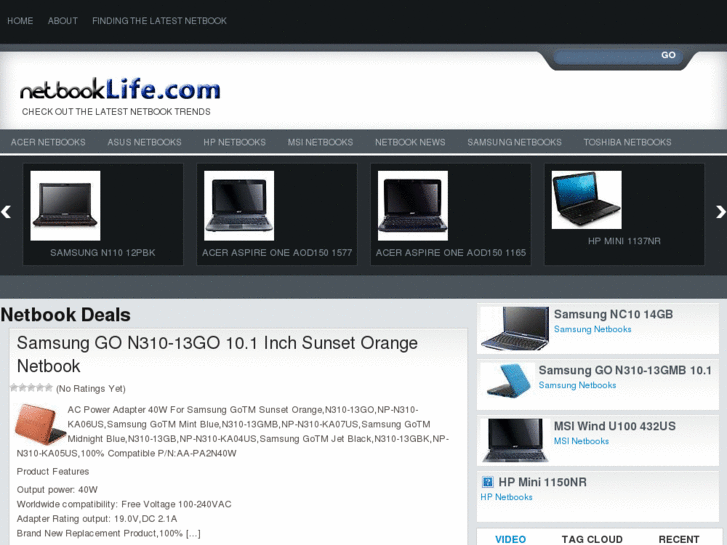Click the GO search button
Viewport: 727px width, 545px height.
(668, 55)
